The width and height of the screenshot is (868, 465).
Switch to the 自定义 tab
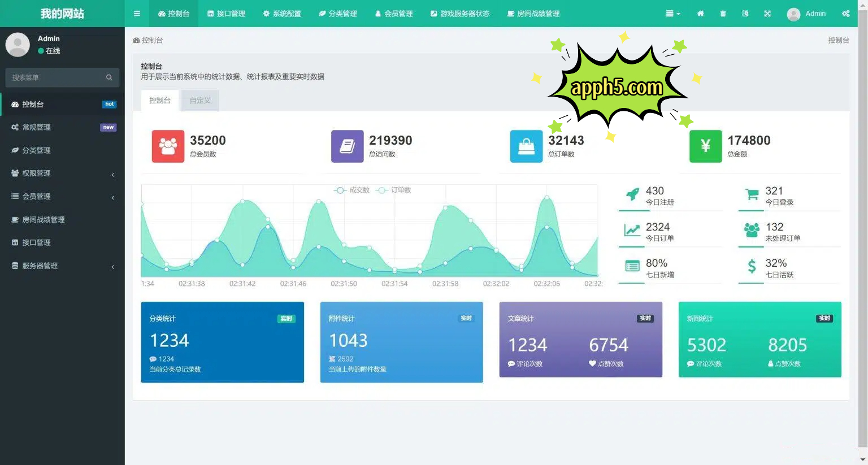(x=200, y=101)
